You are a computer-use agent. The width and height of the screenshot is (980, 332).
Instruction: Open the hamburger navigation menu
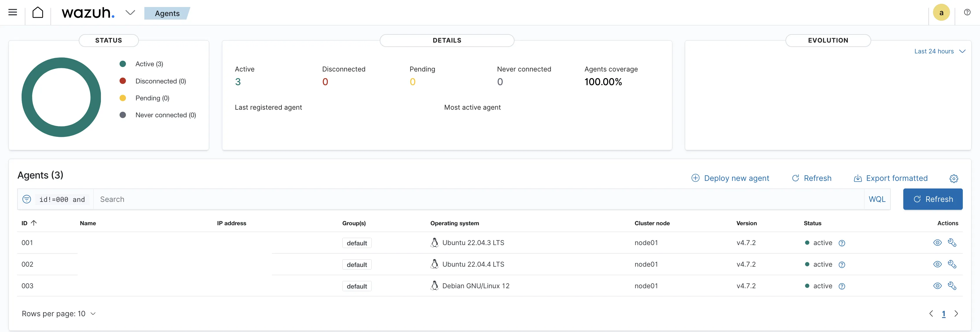(13, 13)
